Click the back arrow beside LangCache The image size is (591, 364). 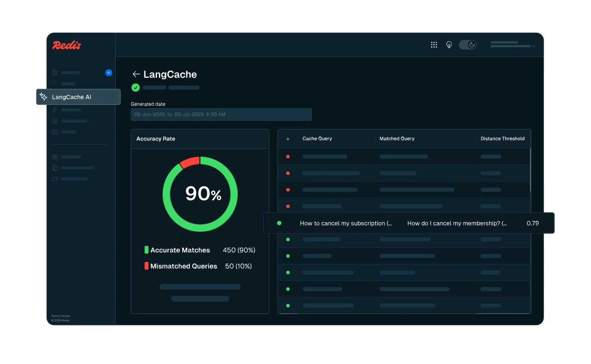point(136,74)
